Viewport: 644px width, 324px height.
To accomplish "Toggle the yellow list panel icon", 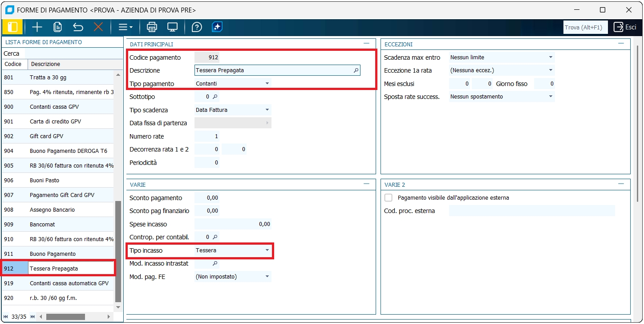I will (12, 27).
